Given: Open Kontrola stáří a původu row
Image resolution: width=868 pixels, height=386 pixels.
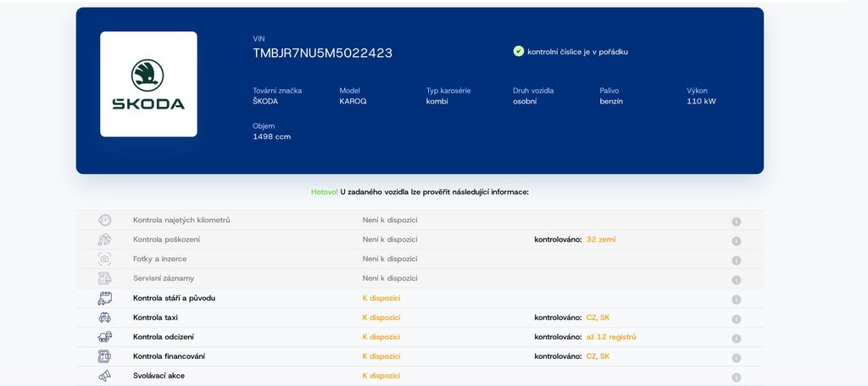Looking at the screenshot, I should point(174,298).
